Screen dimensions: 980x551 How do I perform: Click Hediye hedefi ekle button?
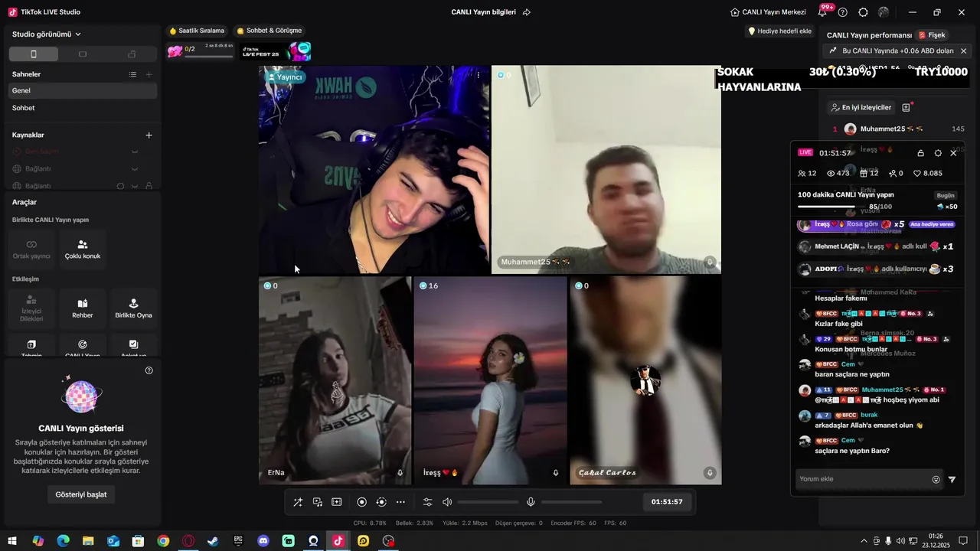point(779,31)
